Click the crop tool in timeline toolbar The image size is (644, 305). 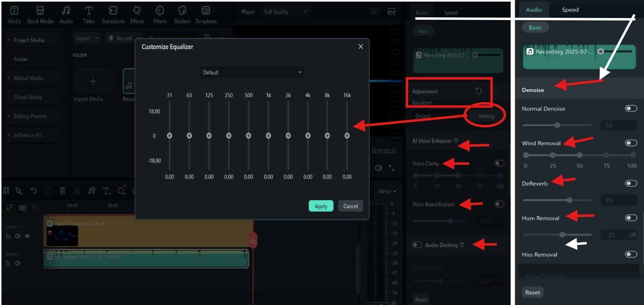point(122,190)
